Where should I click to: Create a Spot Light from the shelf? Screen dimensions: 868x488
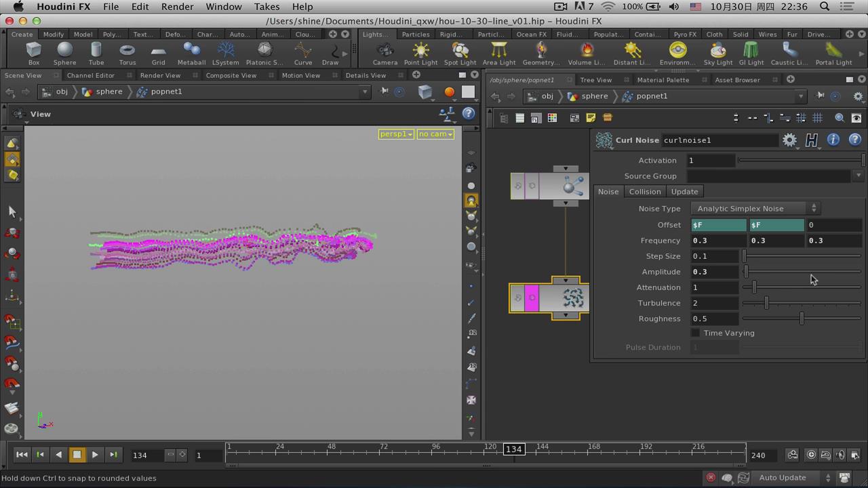pyautogui.click(x=460, y=53)
